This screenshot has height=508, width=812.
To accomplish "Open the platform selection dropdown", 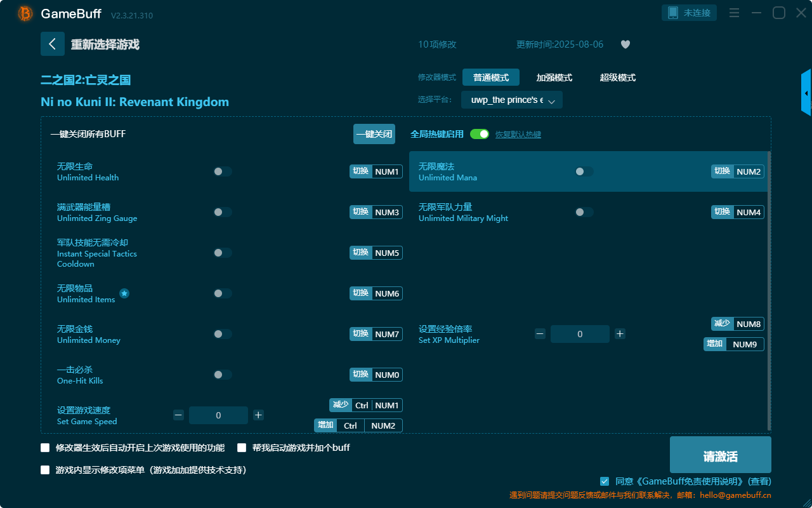I will coord(511,100).
